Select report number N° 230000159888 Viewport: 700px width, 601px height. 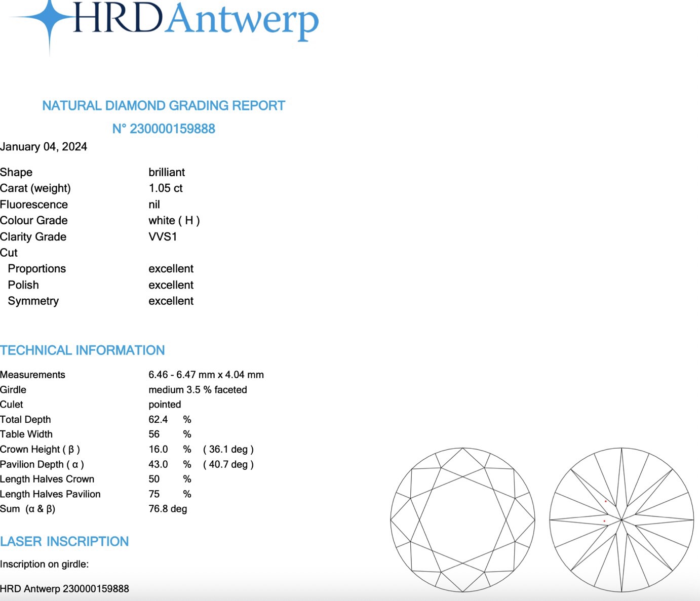click(x=164, y=129)
